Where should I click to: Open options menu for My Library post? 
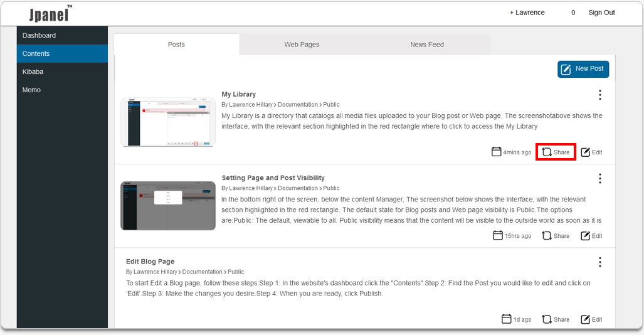(600, 95)
